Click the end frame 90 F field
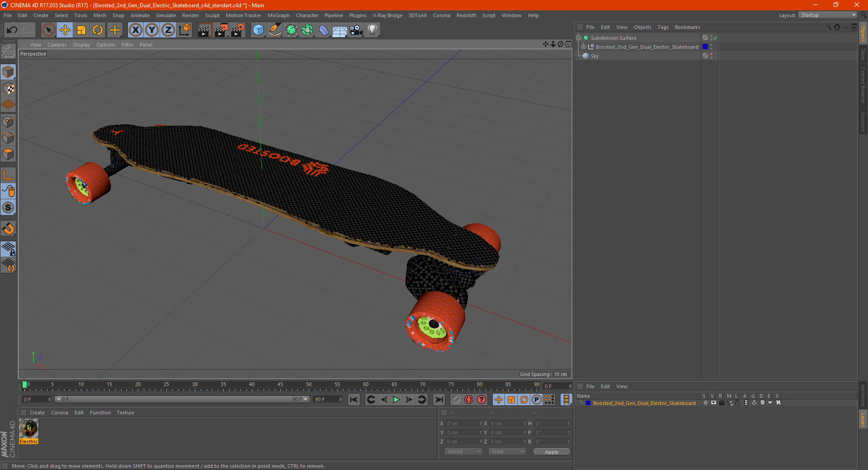This screenshot has height=470, width=868. tap(328, 399)
